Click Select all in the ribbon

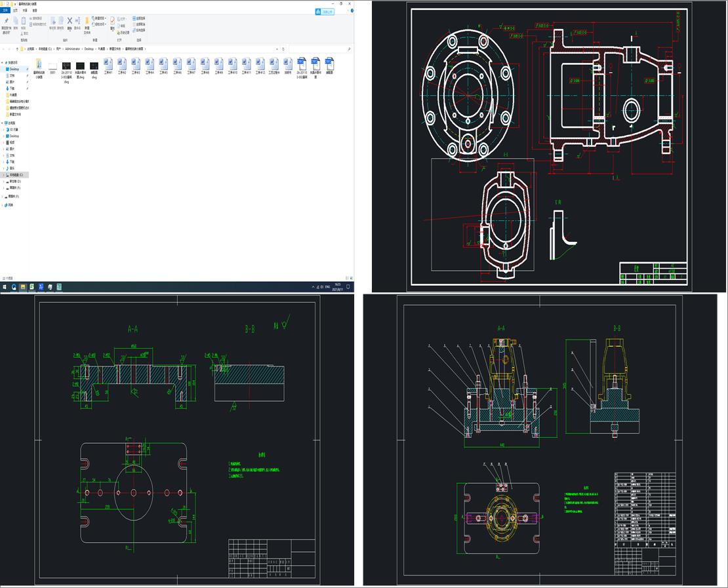pos(139,18)
